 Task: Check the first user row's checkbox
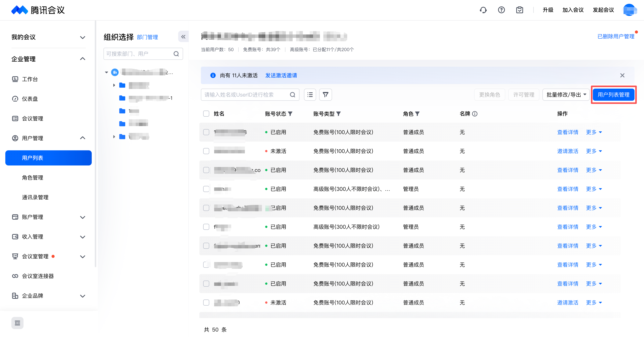206,132
